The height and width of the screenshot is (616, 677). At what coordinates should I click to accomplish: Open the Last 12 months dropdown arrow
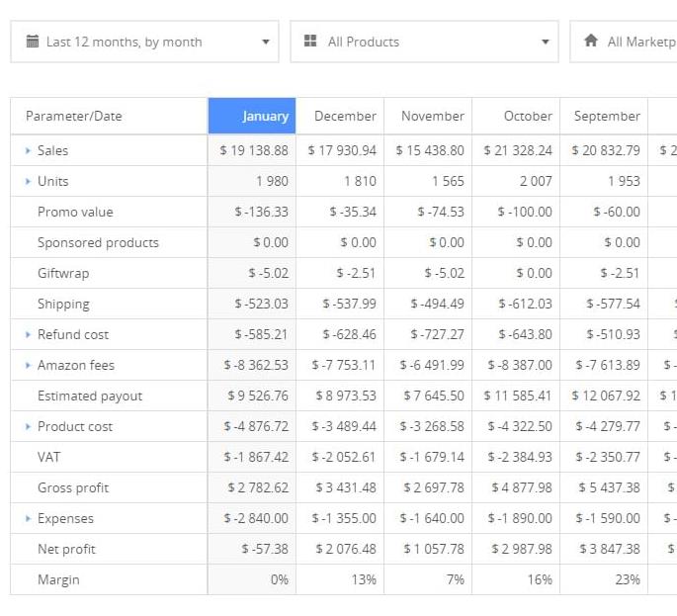tap(265, 43)
